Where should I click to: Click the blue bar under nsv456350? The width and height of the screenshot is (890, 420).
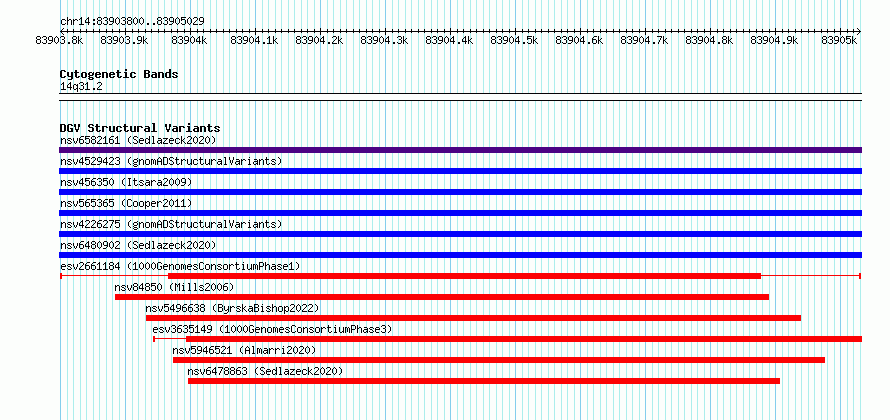tap(460, 192)
